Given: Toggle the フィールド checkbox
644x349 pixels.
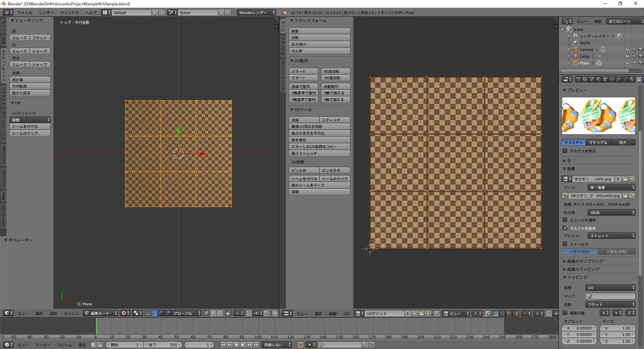Looking at the screenshot, I should (565, 244).
